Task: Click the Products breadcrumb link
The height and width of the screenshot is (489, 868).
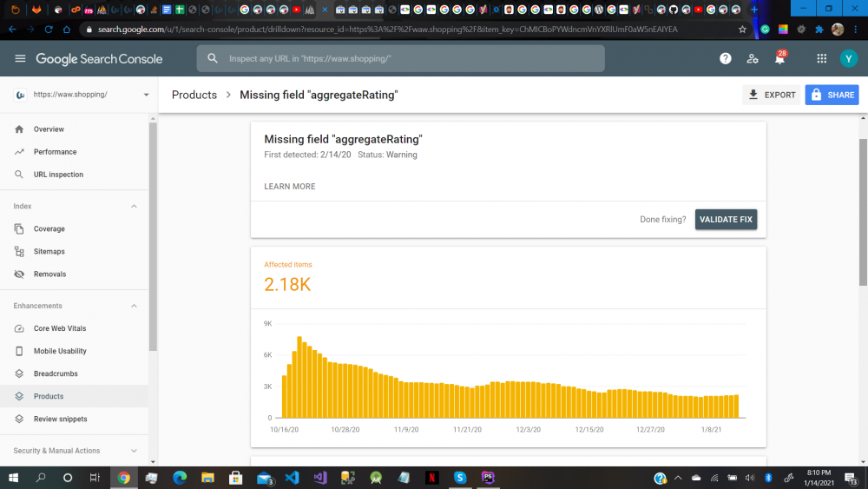Action: [x=194, y=95]
